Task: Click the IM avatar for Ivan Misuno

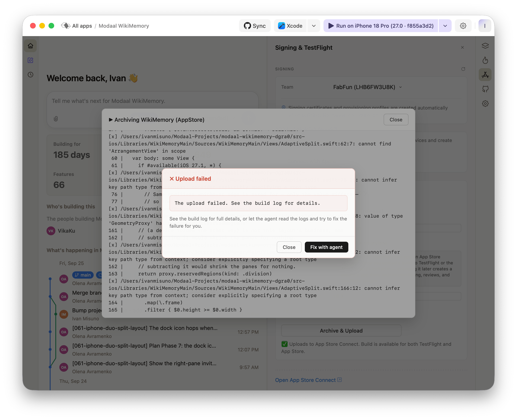Action: click(x=64, y=314)
